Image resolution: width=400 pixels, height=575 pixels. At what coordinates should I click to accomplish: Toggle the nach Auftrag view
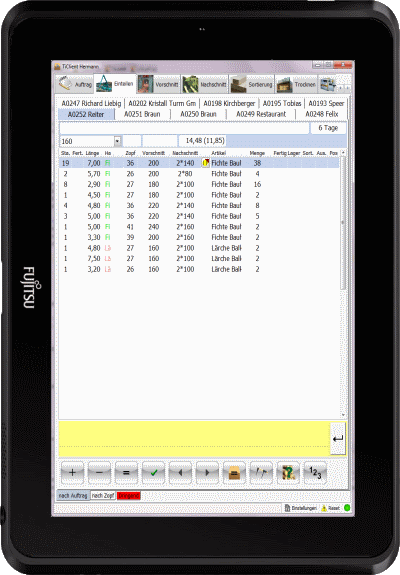[73, 496]
